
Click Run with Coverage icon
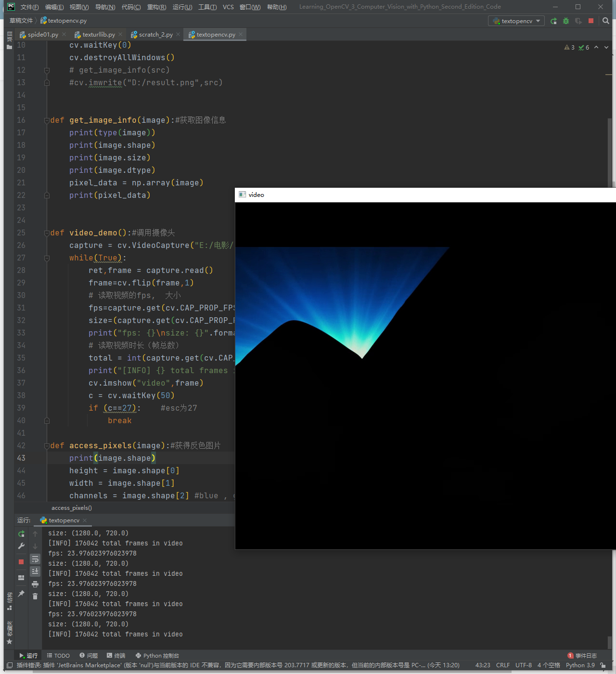(x=578, y=21)
